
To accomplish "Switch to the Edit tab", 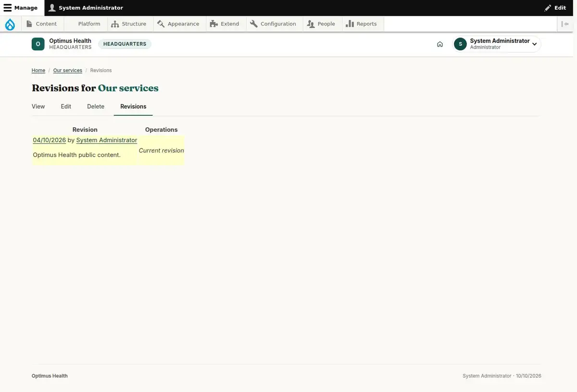I will (x=66, y=107).
